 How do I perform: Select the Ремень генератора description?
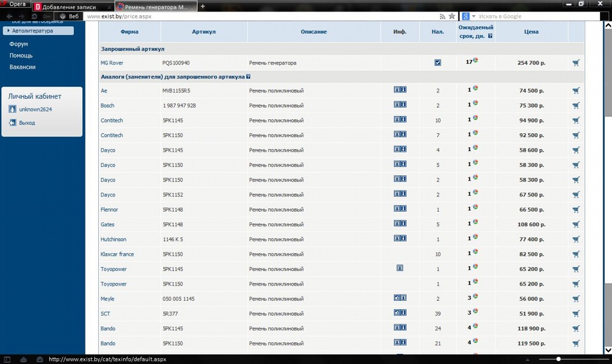272,63
